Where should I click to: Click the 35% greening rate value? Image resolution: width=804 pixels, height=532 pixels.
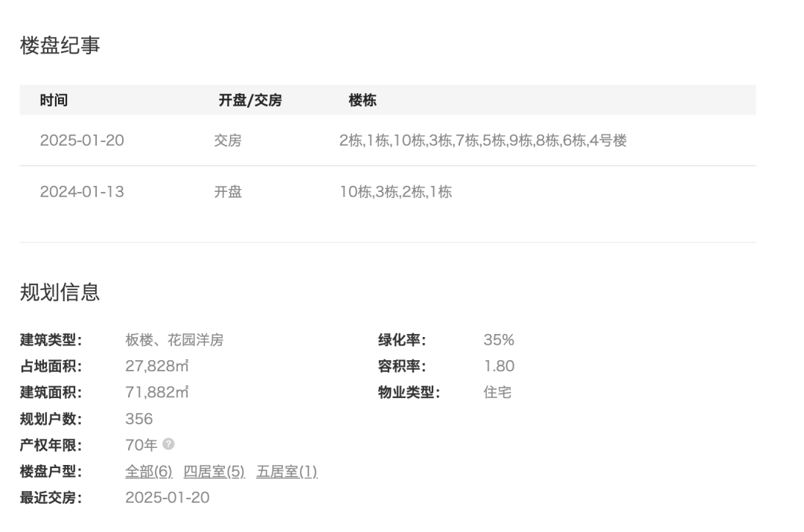coord(499,341)
